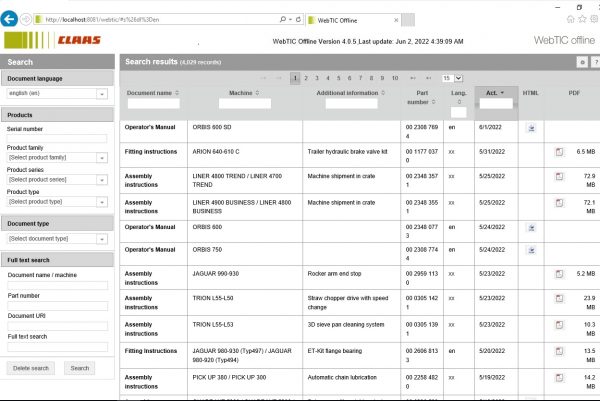Image resolution: width=600 pixels, height=401 pixels.
Task: Sort by Machine column
Action: coord(244,93)
